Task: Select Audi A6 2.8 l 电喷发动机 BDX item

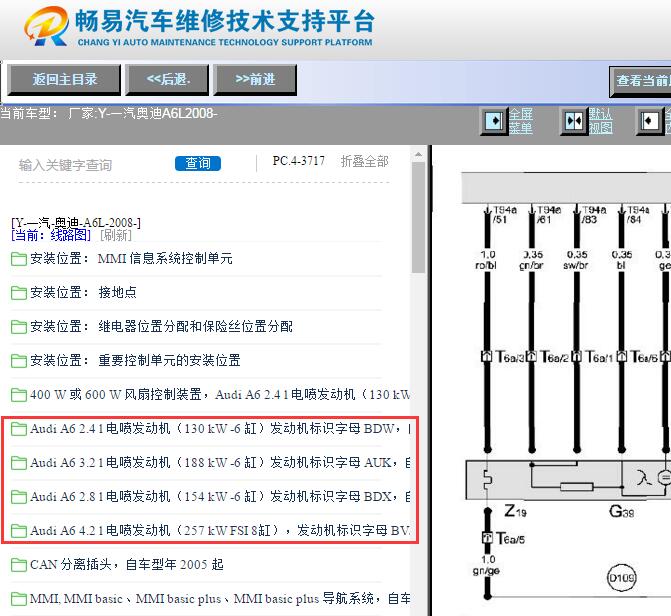Action: point(220,497)
